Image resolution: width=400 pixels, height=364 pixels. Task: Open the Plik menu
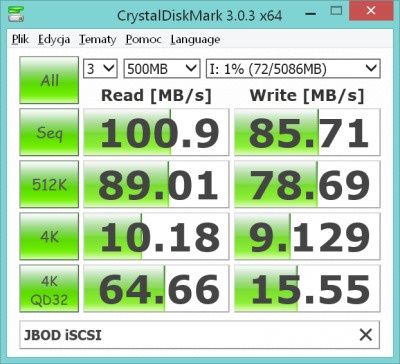coord(20,40)
